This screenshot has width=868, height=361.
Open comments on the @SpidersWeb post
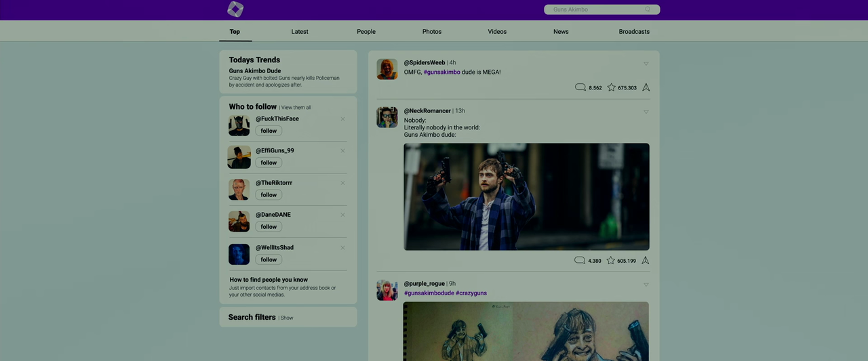[580, 87]
